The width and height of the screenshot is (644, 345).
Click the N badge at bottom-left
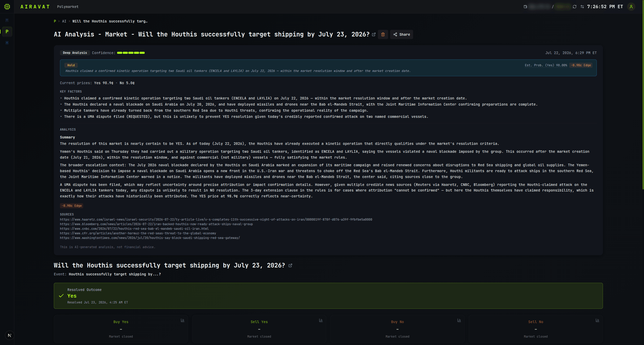click(9, 335)
